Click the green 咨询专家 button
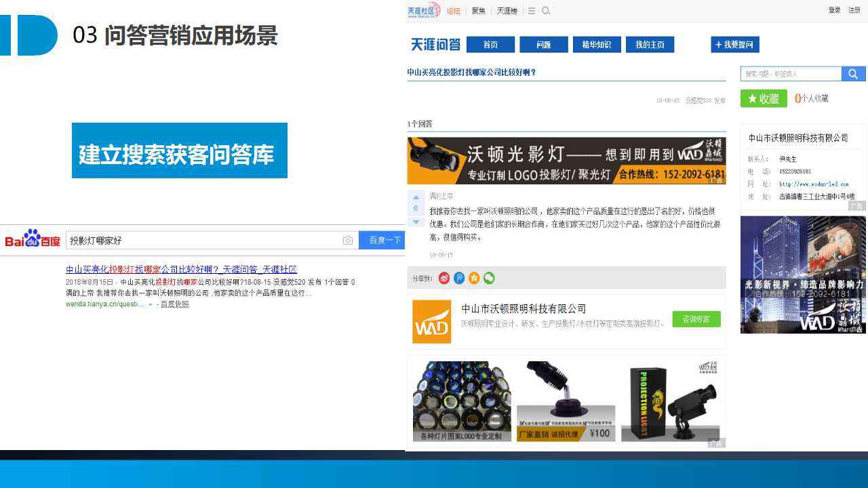This screenshot has width=868, height=488. (696, 319)
